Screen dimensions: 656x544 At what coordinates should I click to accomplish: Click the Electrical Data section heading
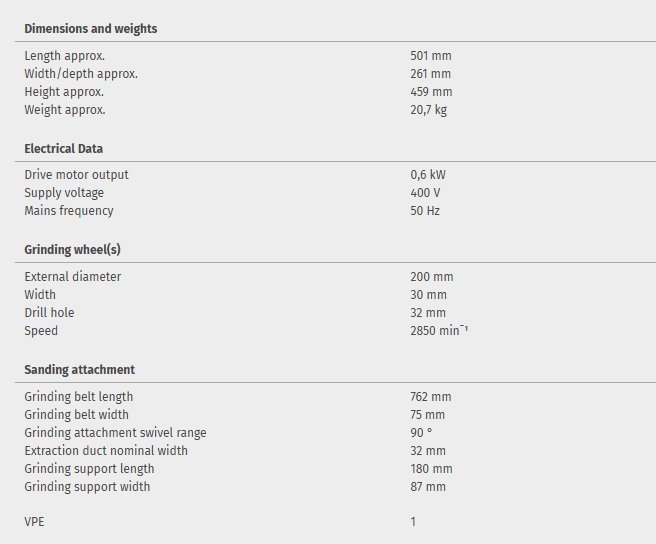click(x=63, y=149)
